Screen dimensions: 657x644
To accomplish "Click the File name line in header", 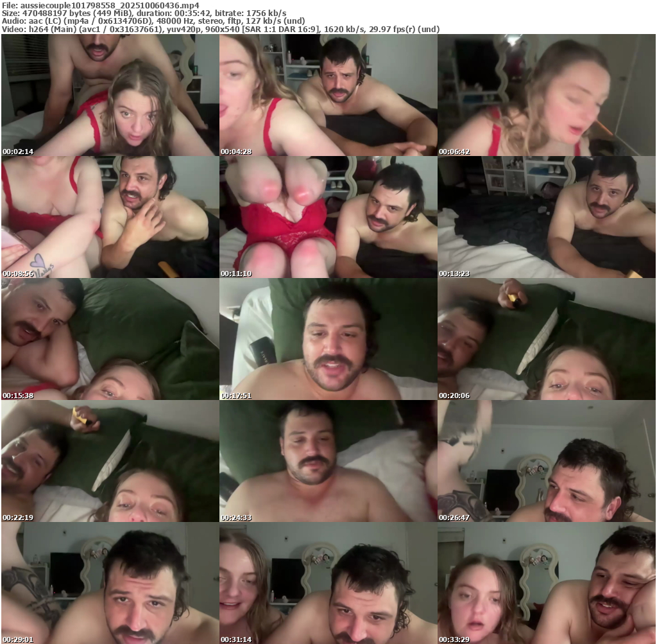I will (x=100, y=4).
